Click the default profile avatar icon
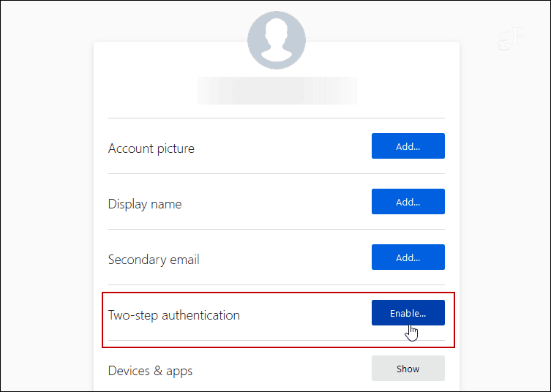The height and width of the screenshot is (392, 551). point(277,40)
